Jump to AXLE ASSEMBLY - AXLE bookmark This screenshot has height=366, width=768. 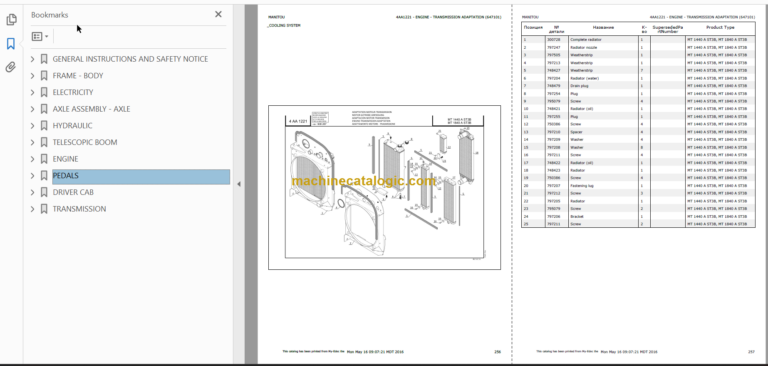(x=92, y=109)
